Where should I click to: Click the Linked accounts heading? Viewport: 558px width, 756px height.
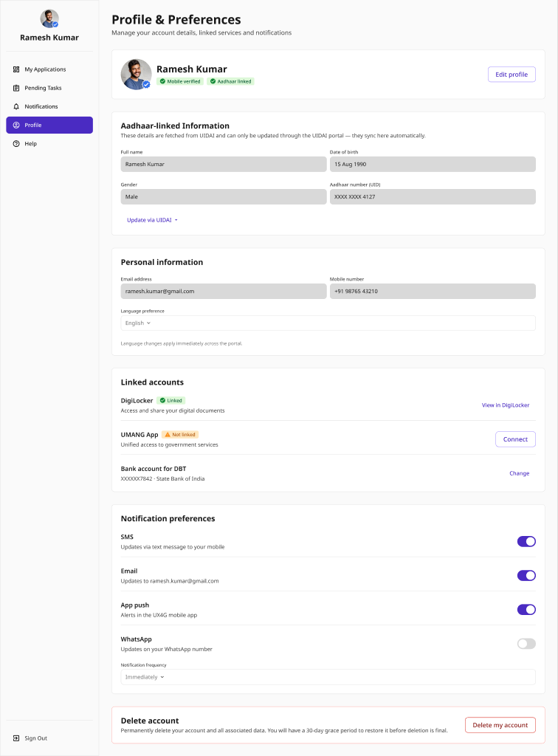pyautogui.click(x=152, y=382)
